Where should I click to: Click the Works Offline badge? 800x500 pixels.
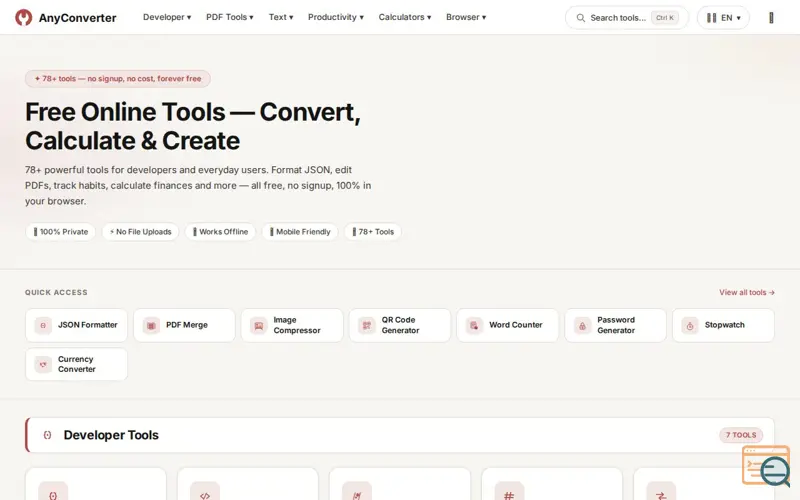pyautogui.click(x=220, y=232)
